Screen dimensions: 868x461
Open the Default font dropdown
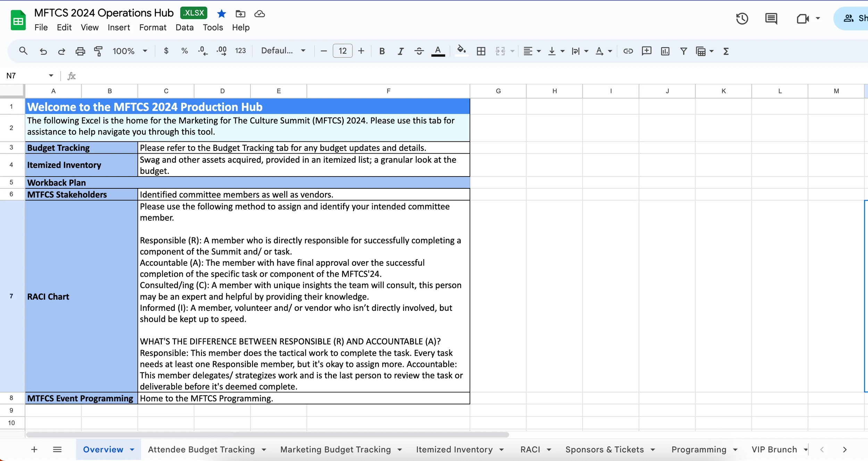[283, 51]
